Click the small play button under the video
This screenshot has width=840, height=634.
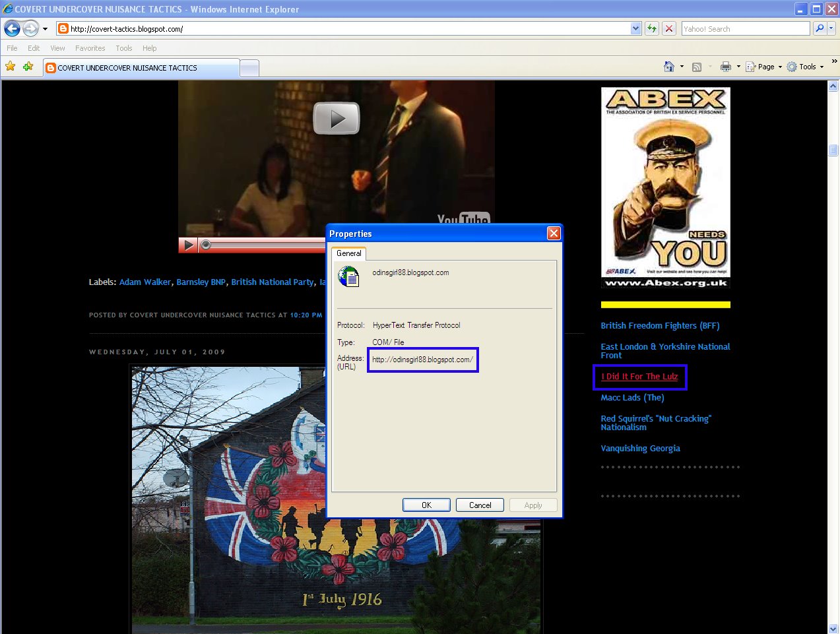[x=188, y=245]
